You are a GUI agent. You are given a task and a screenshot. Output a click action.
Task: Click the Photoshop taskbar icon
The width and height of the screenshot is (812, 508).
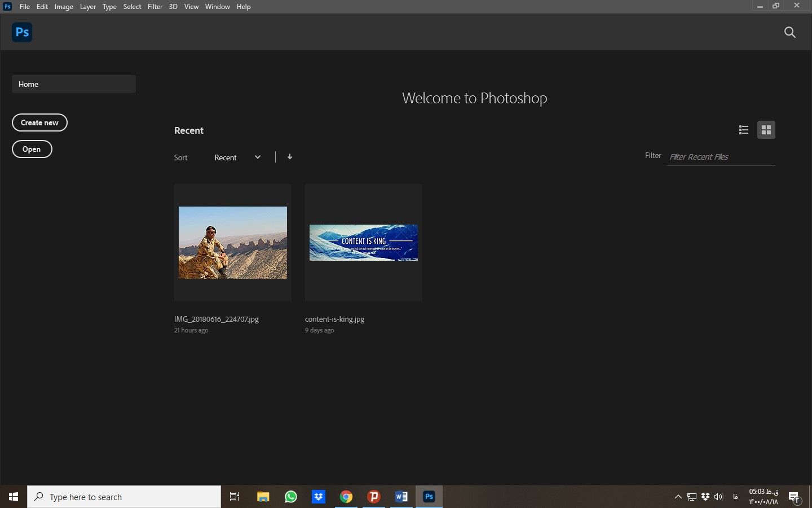coord(429,497)
